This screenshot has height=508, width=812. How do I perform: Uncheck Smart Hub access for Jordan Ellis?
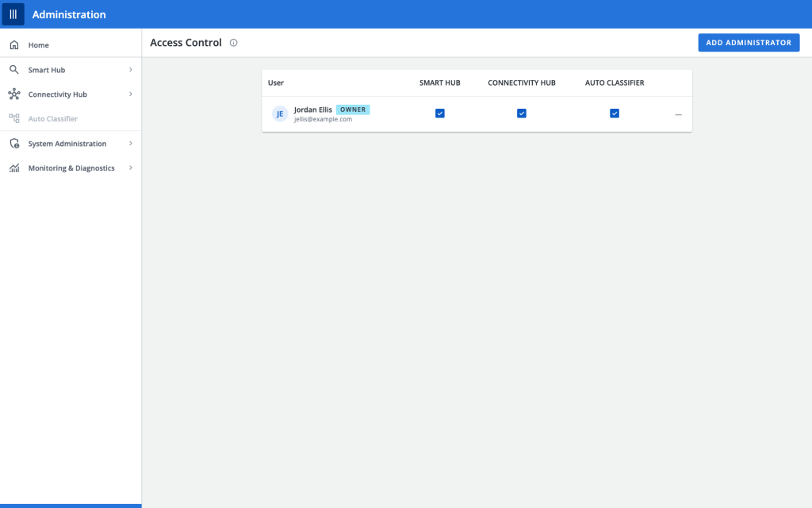(439, 113)
